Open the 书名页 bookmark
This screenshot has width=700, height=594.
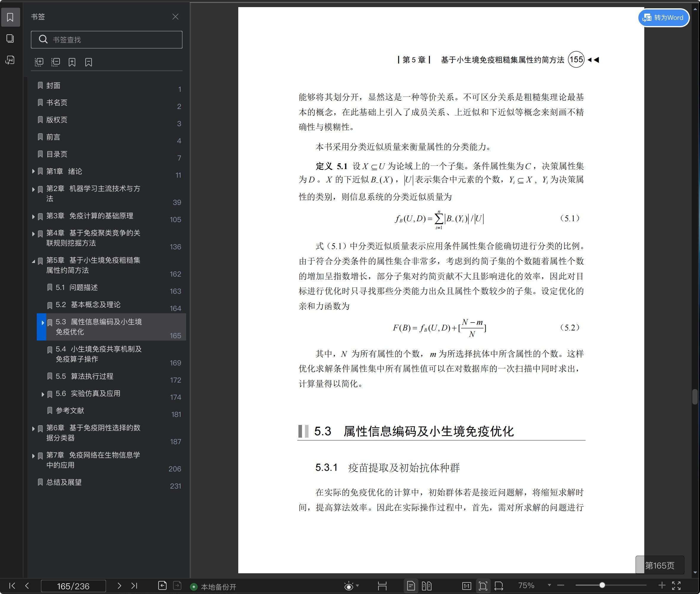point(57,103)
